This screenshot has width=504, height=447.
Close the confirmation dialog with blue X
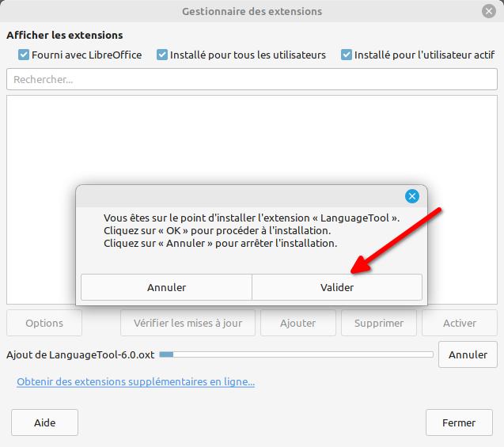[x=412, y=196]
